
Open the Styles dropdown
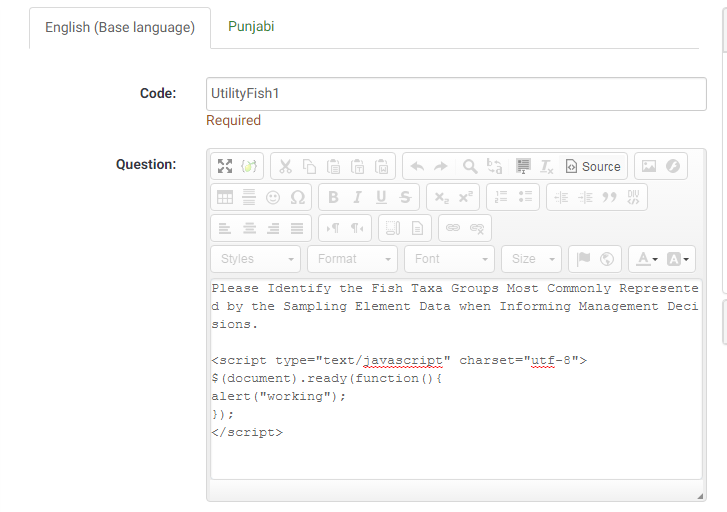[x=257, y=259]
